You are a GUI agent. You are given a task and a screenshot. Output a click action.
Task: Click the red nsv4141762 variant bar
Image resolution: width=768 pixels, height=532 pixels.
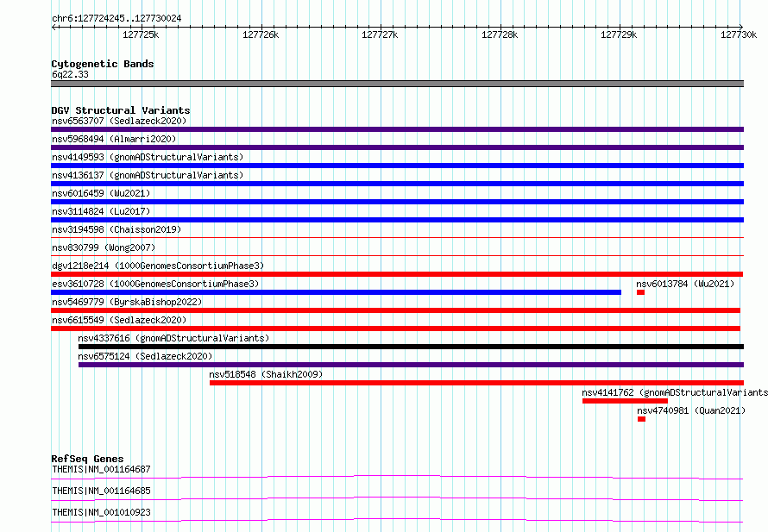(x=625, y=401)
